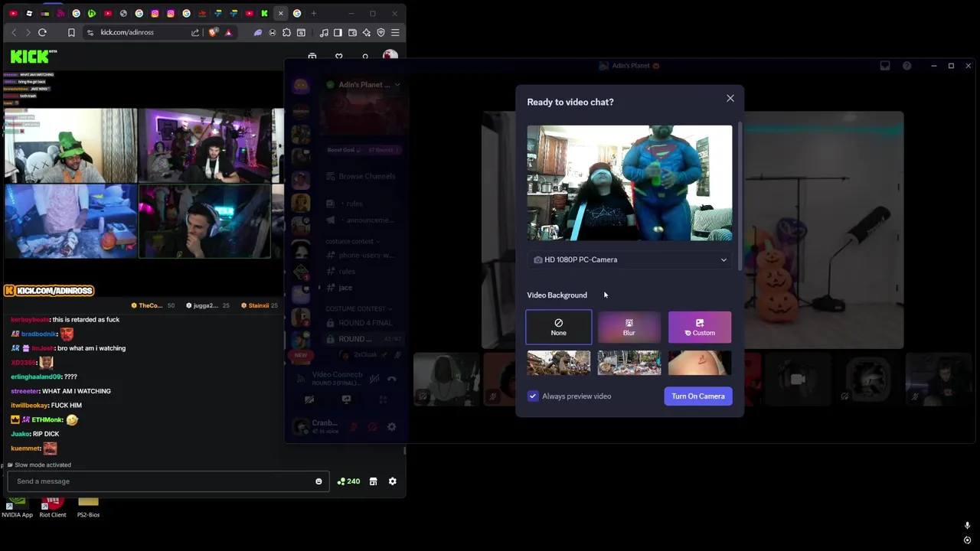The width and height of the screenshot is (980, 551).
Task: Select None video background option
Action: tap(559, 327)
